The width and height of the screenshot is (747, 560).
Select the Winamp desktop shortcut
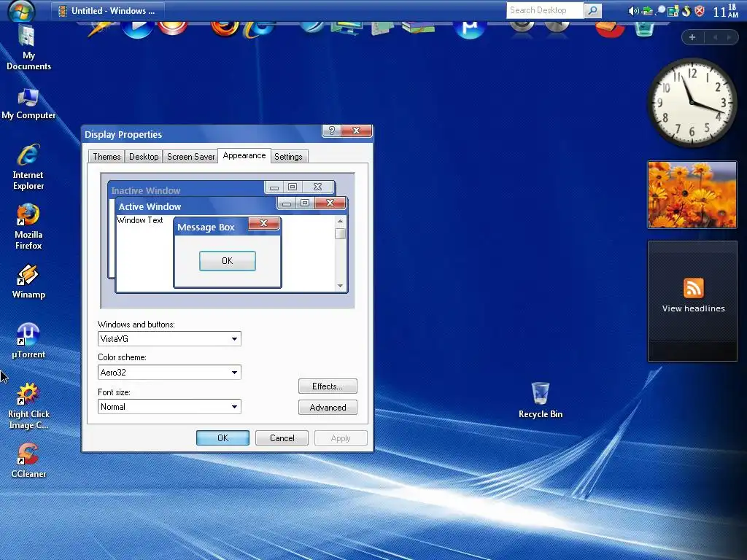point(28,282)
